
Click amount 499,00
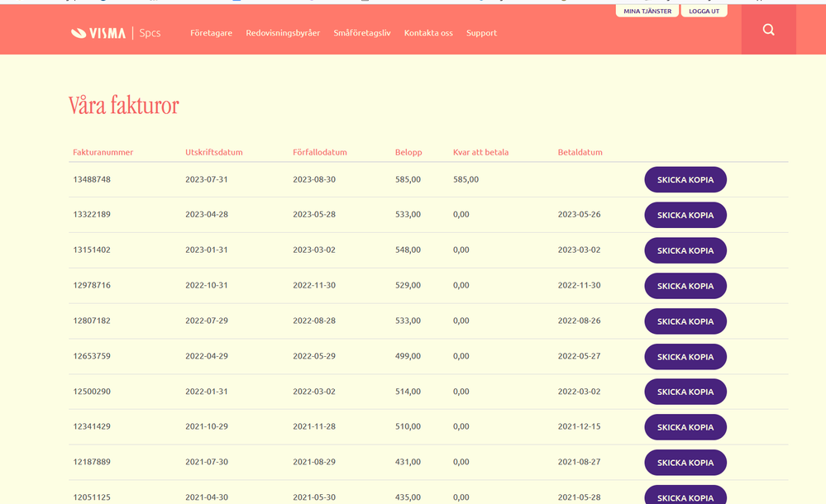tap(408, 356)
